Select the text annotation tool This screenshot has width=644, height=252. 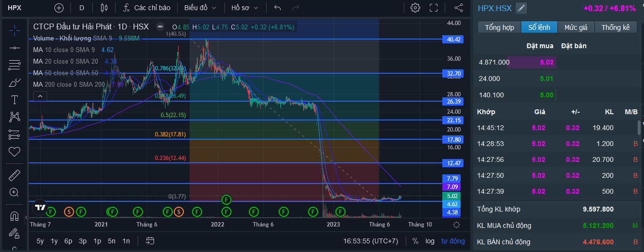click(x=14, y=100)
